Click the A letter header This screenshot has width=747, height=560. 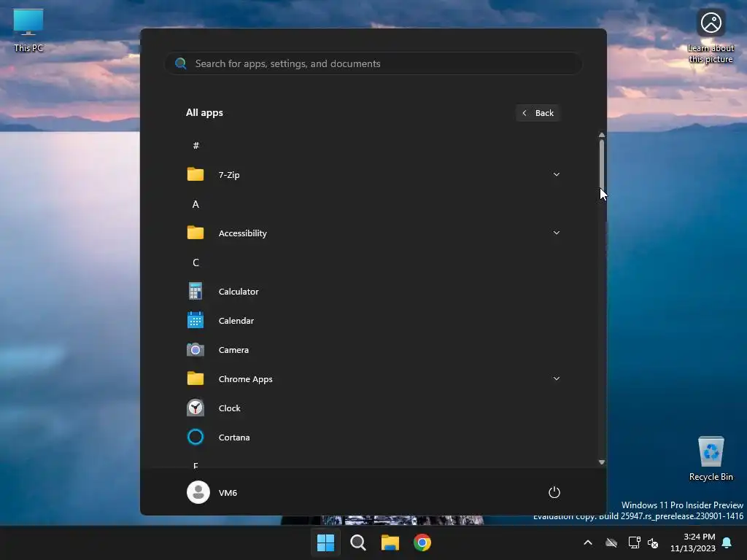(x=196, y=204)
